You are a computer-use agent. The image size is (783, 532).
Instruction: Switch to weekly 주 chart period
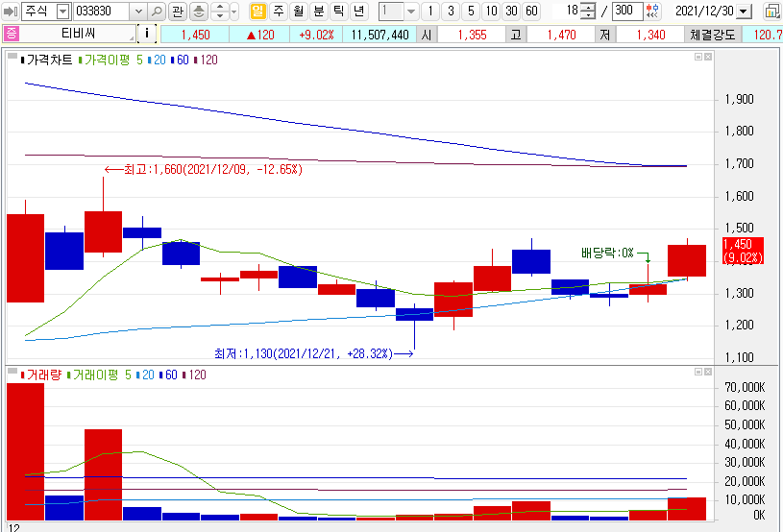coord(279,12)
